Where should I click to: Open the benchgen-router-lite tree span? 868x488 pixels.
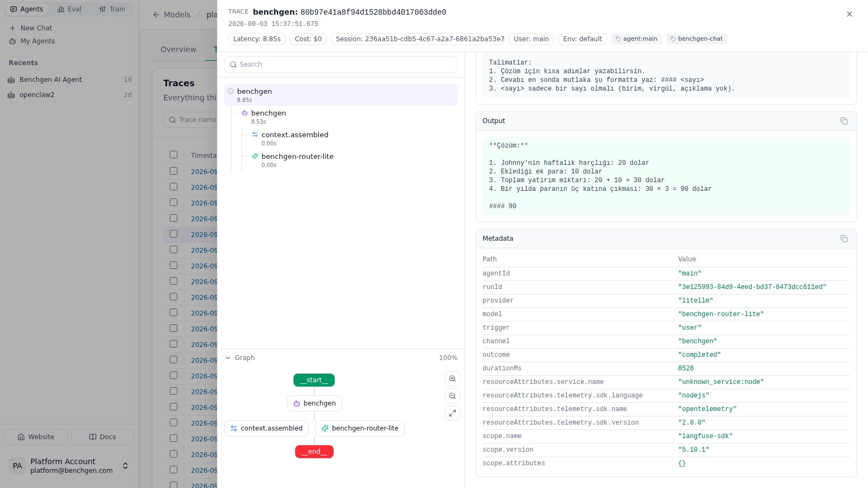pyautogui.click(x=353, y=160)
